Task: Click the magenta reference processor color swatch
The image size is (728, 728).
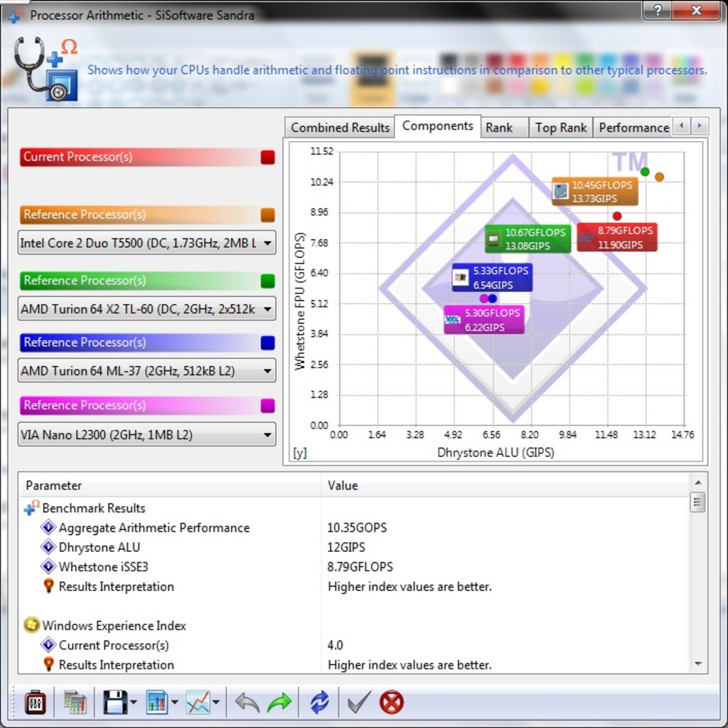Action: [268, 406]
